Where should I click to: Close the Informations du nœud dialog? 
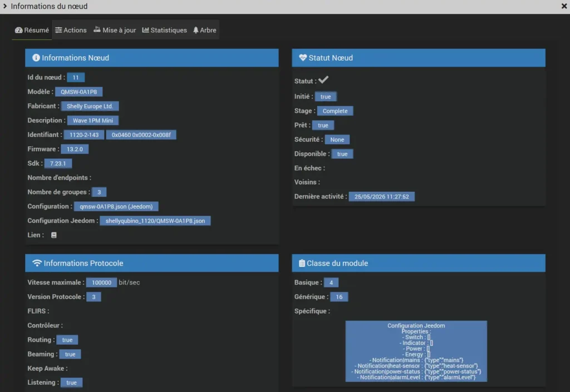point(564,6)
